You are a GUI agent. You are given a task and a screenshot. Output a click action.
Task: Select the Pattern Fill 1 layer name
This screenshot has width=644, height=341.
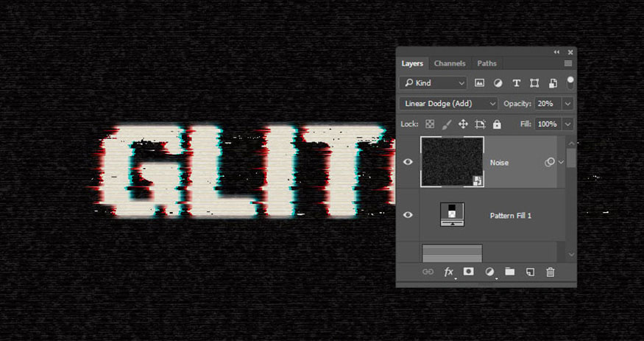point(511,216)
